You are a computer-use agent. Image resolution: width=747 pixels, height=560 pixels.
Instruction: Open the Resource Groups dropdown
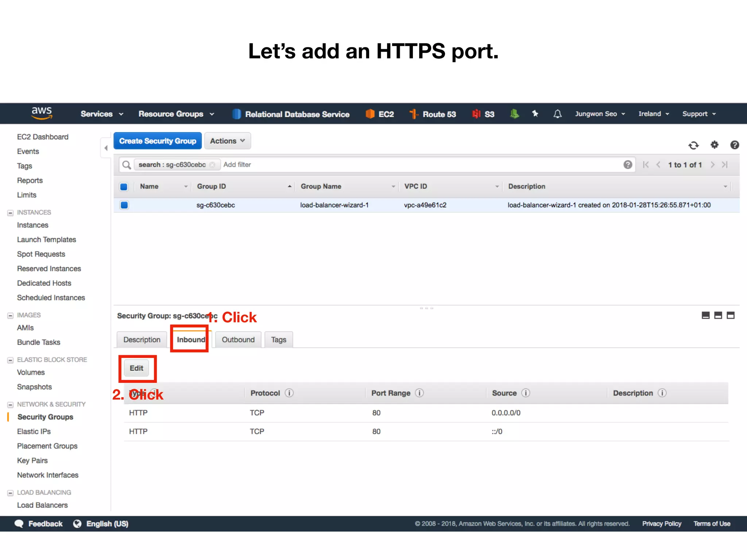point(177,114)
